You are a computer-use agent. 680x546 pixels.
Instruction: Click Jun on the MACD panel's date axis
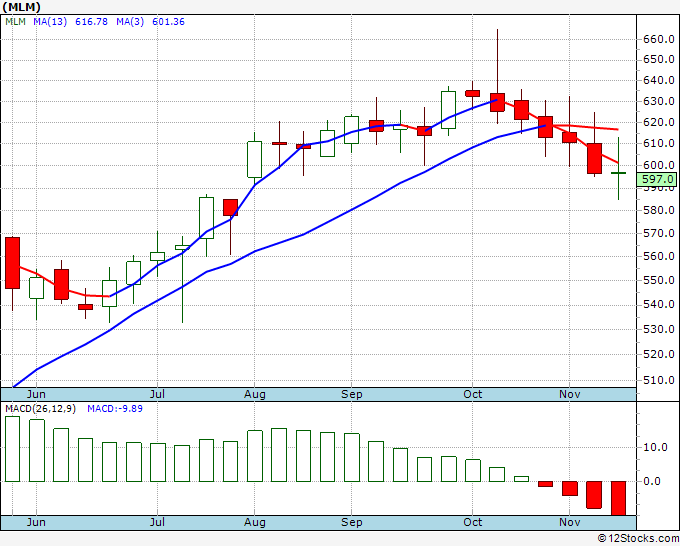pyautogui.click(x=36, y=522)
